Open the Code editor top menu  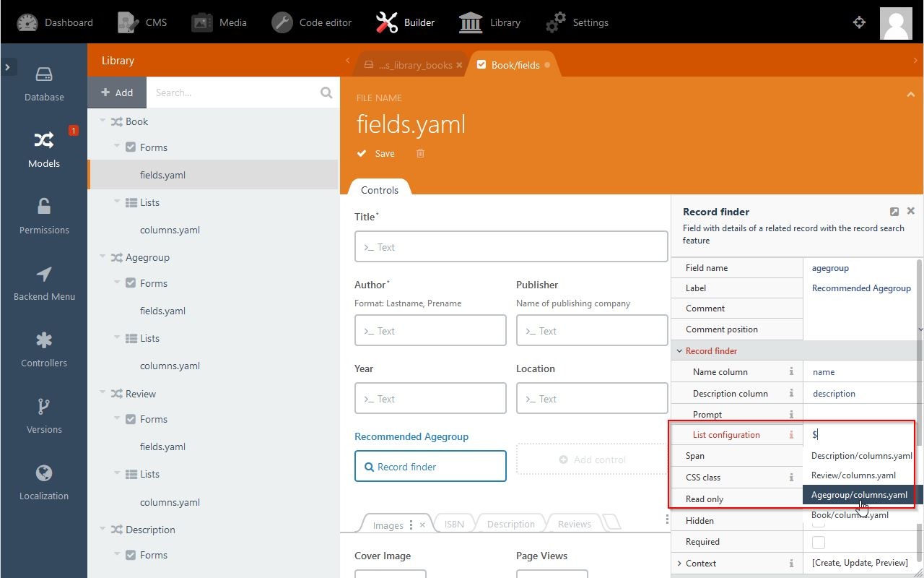tap(312, 22)
